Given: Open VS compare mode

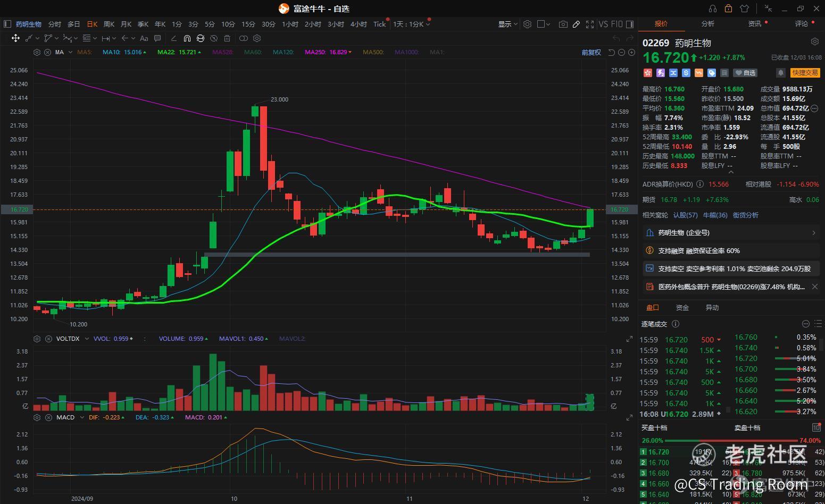Looking at the screenshot, I should tap(603, 24).
